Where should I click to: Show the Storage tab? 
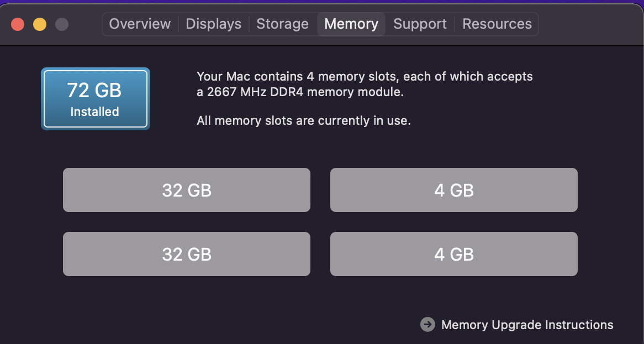point(282,24)
